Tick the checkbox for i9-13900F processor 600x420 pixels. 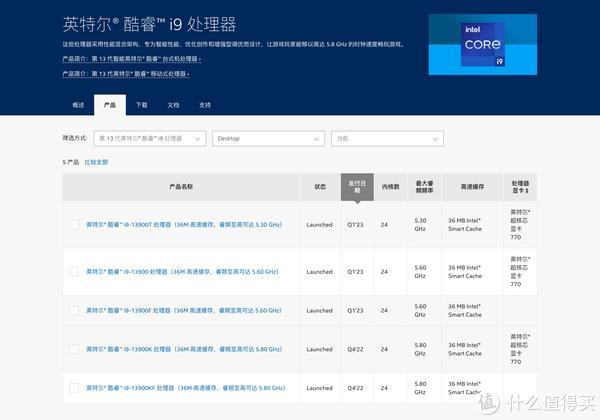[x=74, y=310]
